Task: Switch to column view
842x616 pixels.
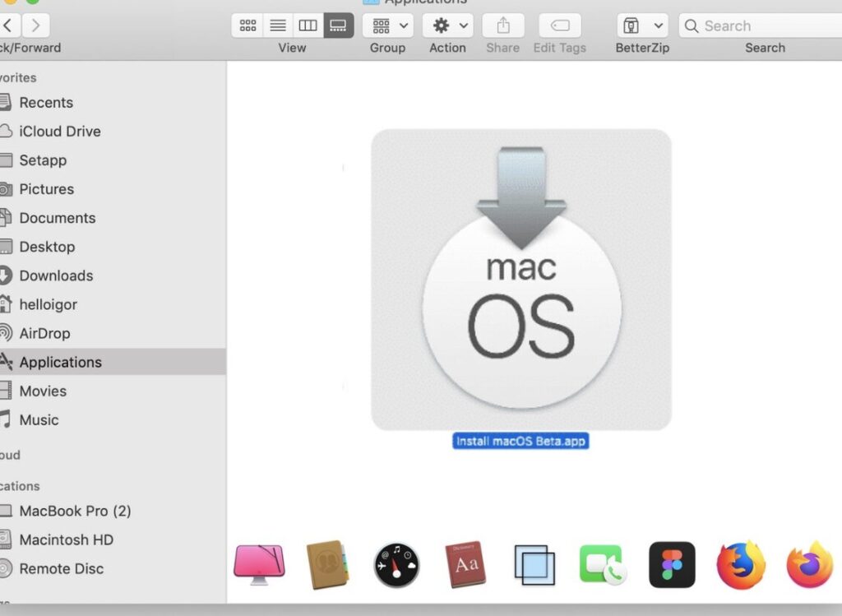Action: pos(308,25)
